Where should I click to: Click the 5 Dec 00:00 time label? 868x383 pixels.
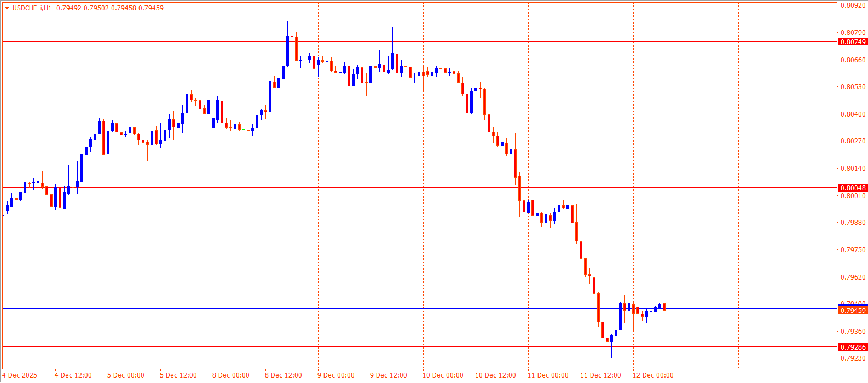point(126,375)
